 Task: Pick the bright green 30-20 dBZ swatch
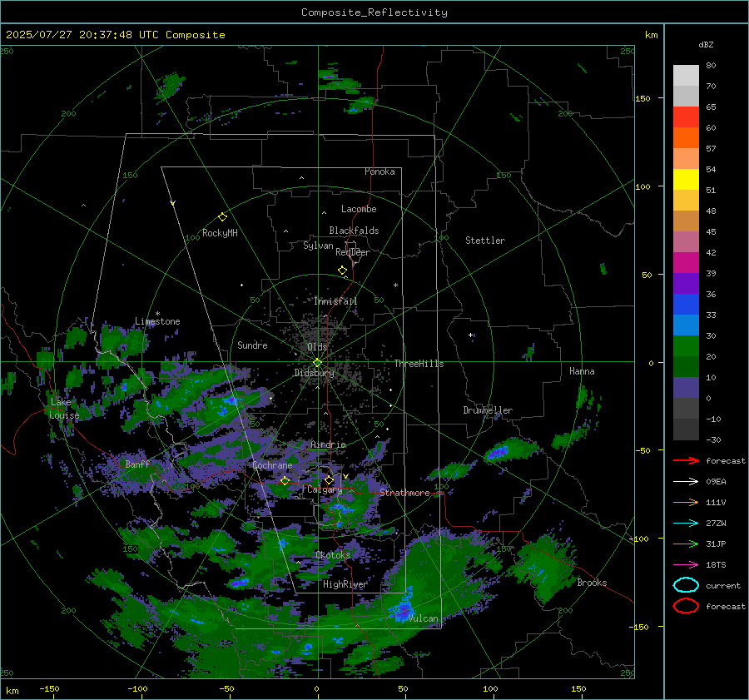pos(686,346)
